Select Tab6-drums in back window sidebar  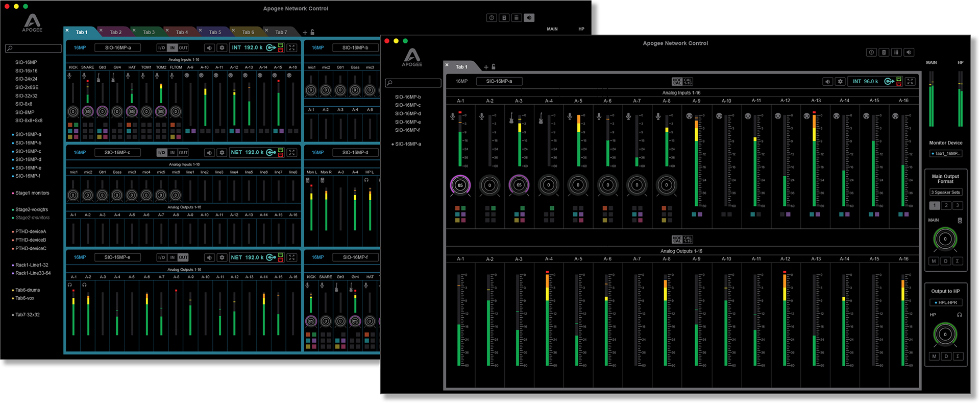pos(28,290)
